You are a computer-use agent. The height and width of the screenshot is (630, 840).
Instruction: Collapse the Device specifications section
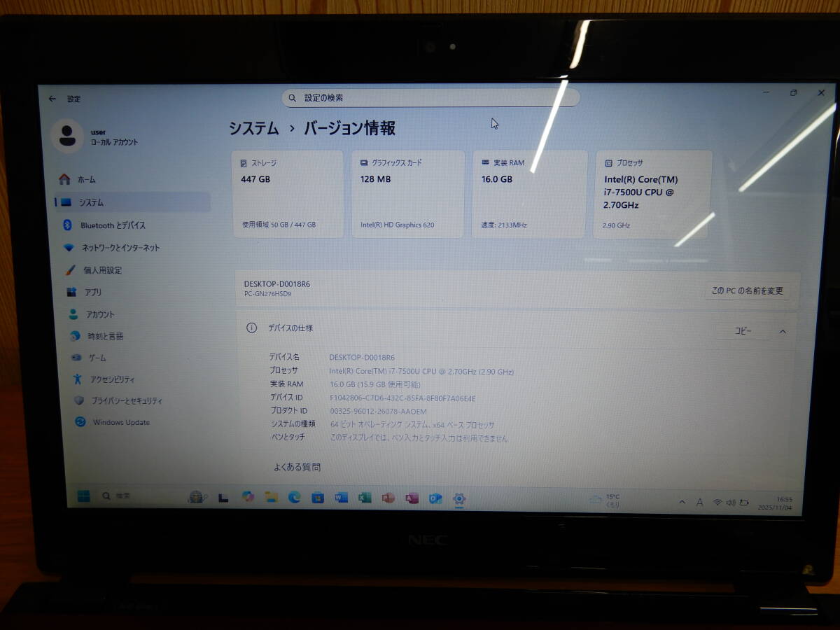[x=783, y=331]
